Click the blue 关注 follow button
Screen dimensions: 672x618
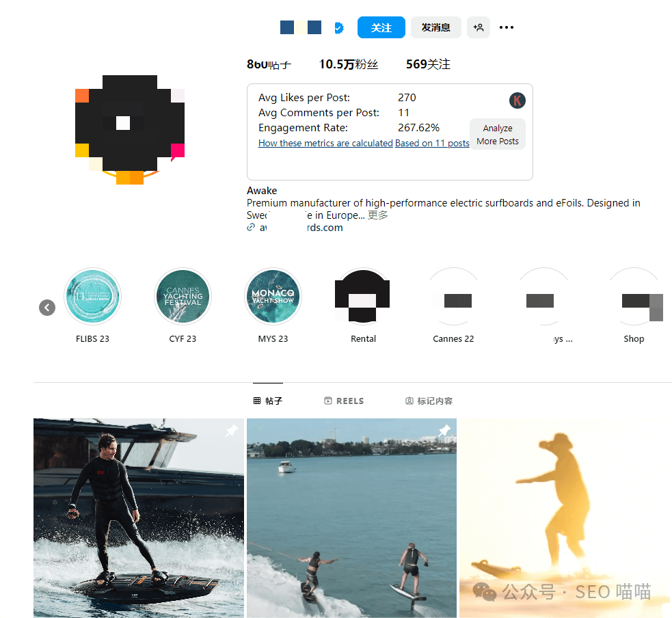381,27
